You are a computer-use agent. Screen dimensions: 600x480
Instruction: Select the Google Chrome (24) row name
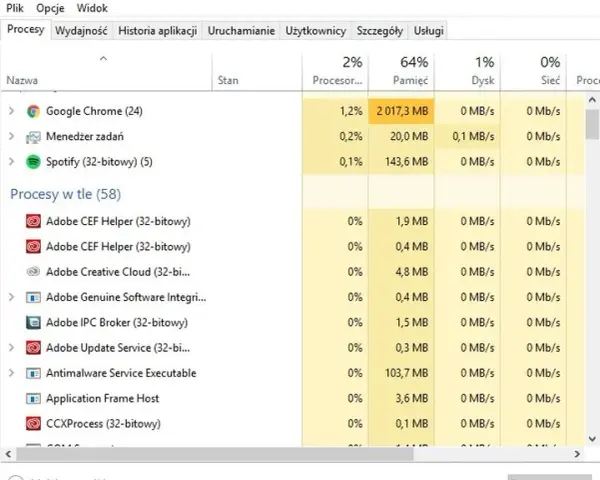click(94, 111)
